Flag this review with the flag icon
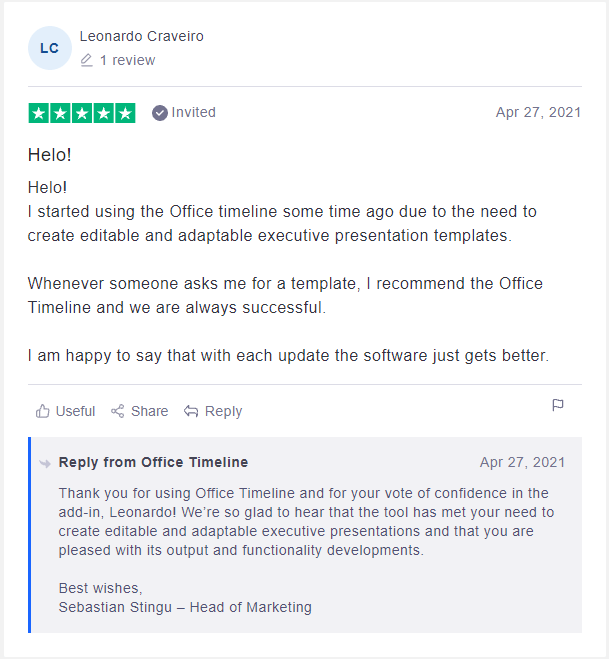 coord(558,405)
